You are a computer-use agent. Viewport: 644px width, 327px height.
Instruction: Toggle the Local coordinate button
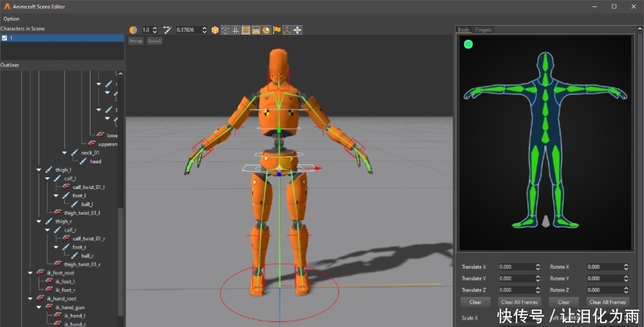(154, 41)
